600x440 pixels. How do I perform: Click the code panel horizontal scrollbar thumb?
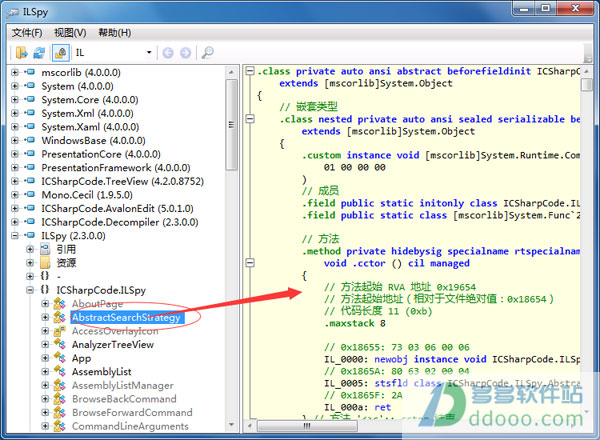(x=307, y=426)
